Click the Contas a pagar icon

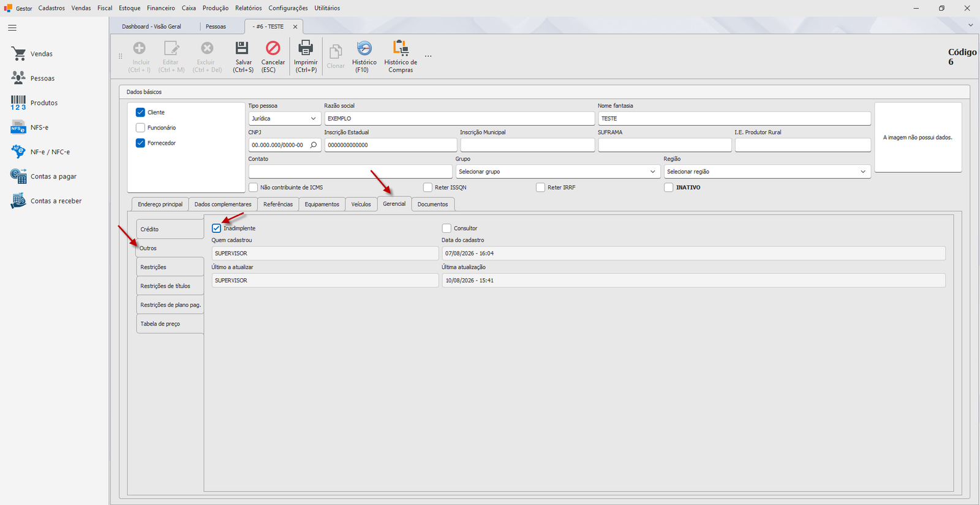18,176
